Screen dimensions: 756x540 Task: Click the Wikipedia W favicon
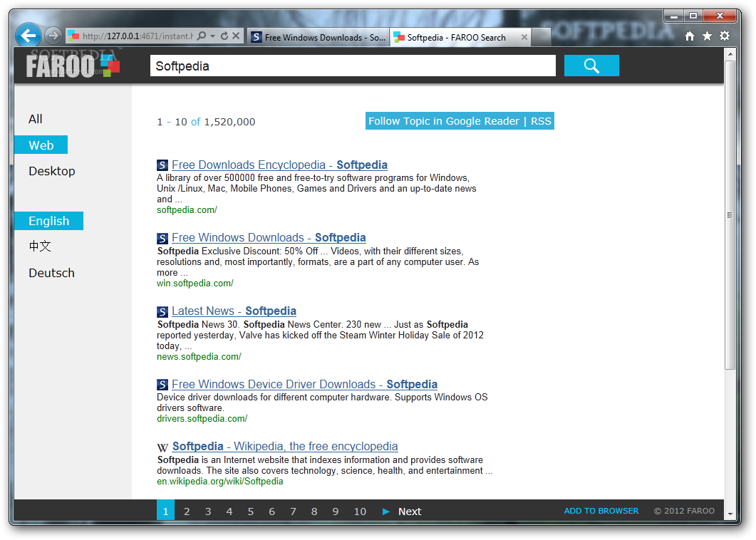point(162,447)
